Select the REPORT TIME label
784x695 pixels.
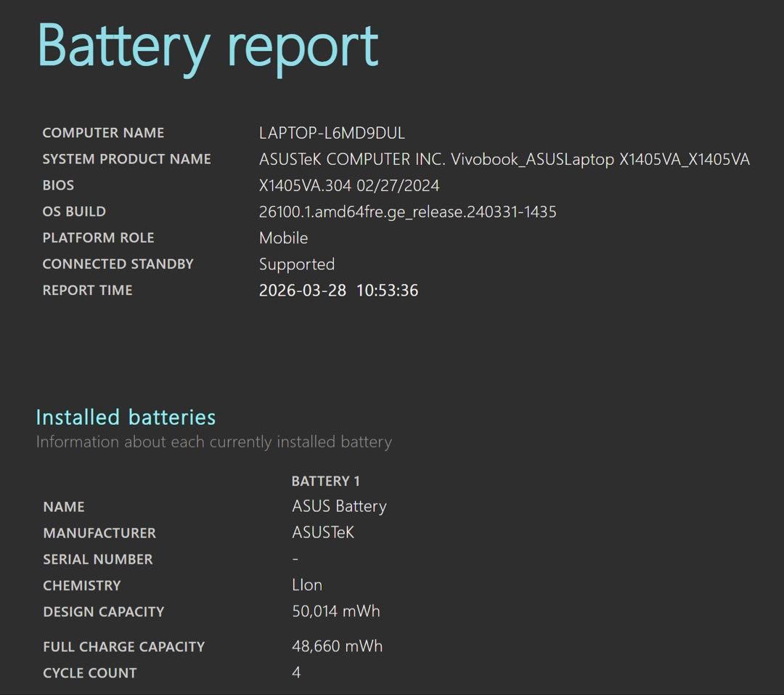coord(88,290)
